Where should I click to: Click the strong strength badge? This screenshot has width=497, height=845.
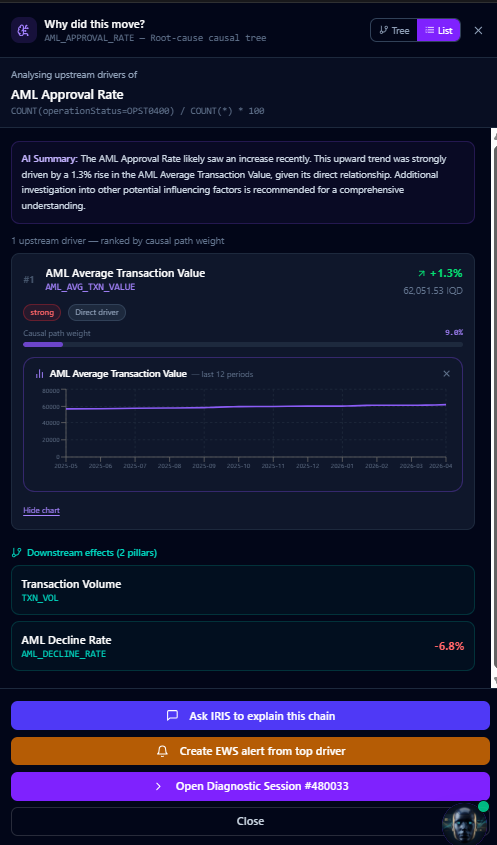click(42, 313)
